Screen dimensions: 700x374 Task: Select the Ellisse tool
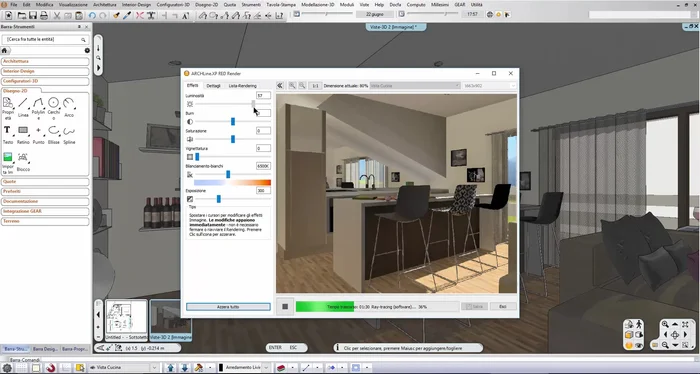tap(54, 135)
